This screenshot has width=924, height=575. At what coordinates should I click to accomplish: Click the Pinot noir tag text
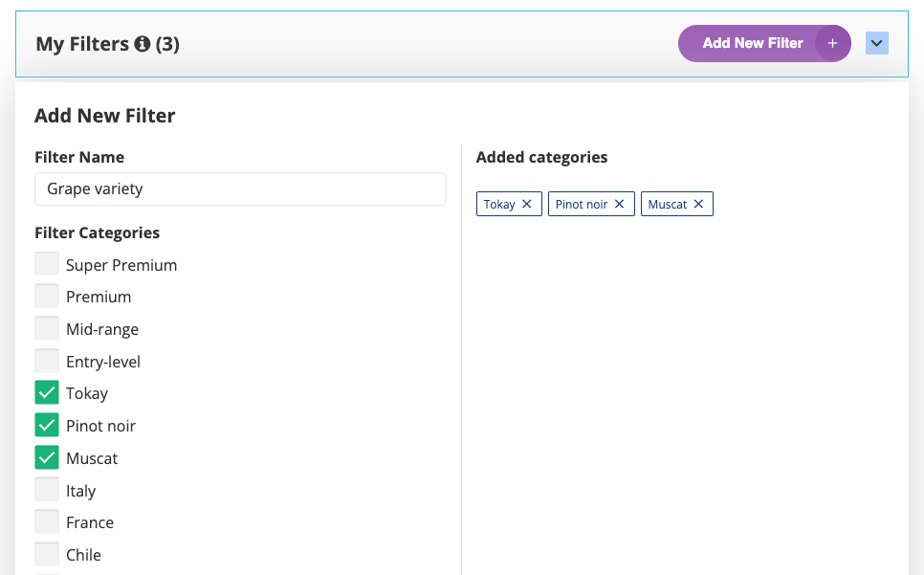click(x=581, y=205)
